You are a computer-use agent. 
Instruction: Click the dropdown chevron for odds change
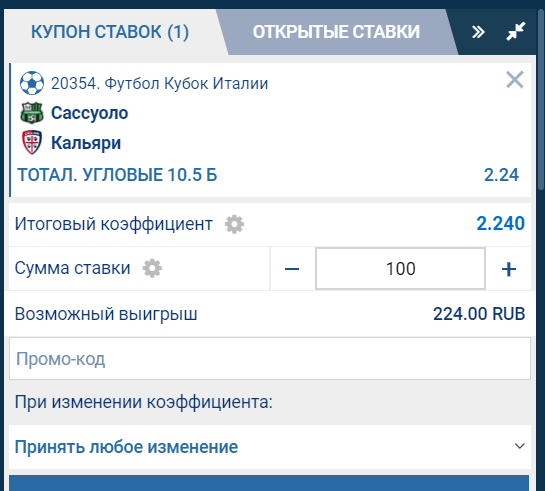click(x=520, y=446)
